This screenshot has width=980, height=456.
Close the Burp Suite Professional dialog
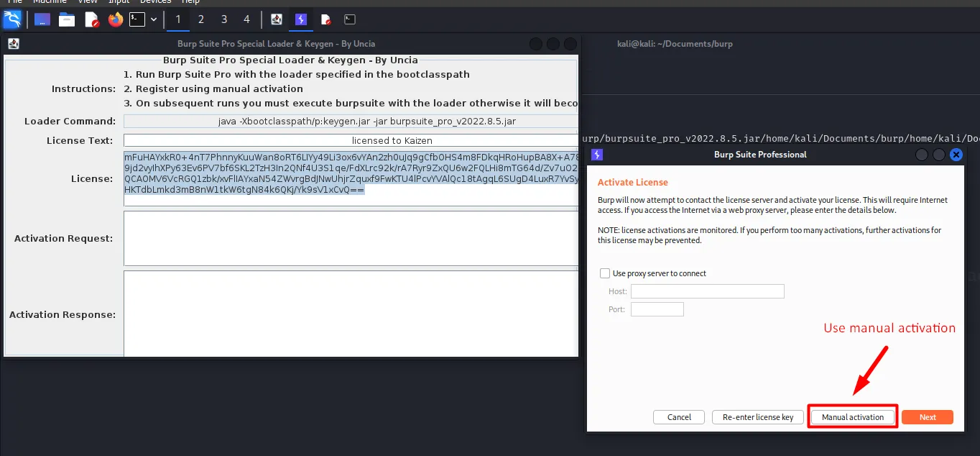[956, 155]
